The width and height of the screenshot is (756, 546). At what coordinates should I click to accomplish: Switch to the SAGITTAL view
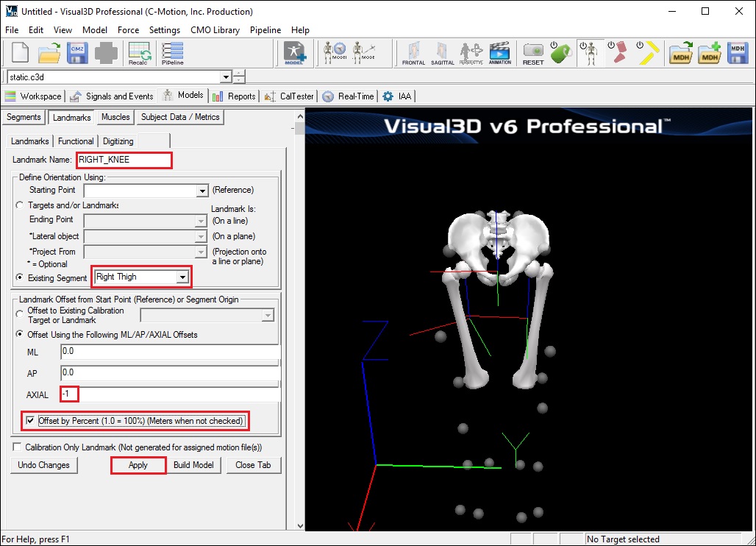442,53
